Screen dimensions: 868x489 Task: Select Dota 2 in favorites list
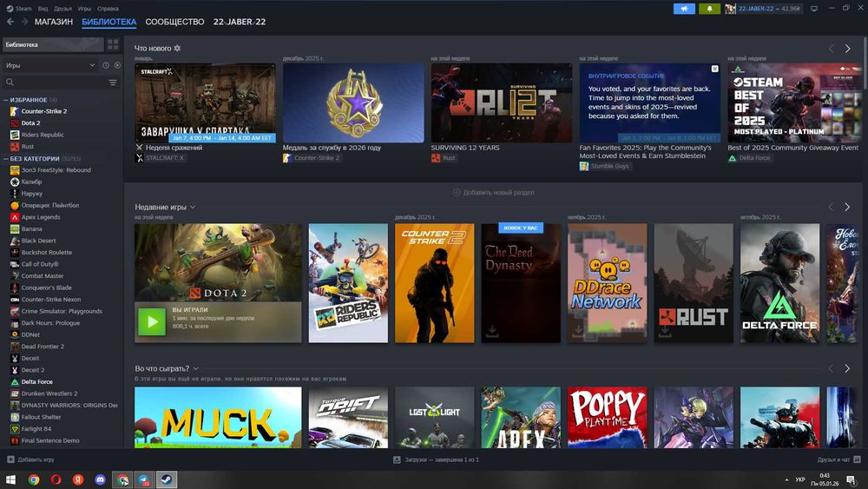click(x=31, y=123)
